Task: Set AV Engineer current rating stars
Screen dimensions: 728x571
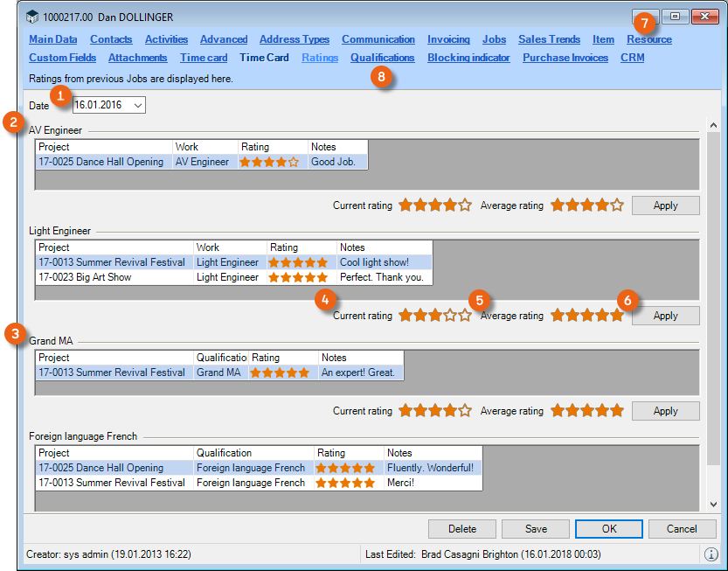Action: pyautogui.click(x=434, y=205)
